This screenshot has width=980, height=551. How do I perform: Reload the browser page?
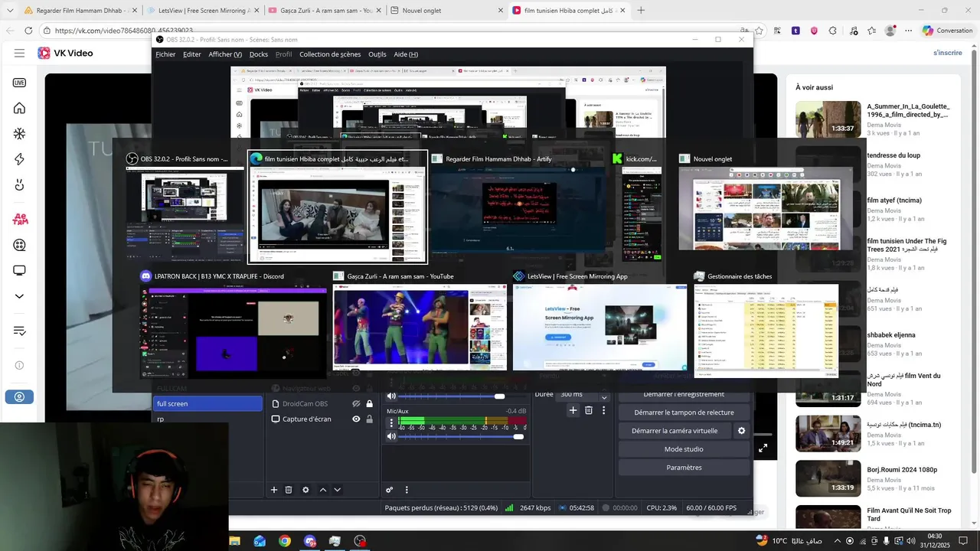coord(28,31)
